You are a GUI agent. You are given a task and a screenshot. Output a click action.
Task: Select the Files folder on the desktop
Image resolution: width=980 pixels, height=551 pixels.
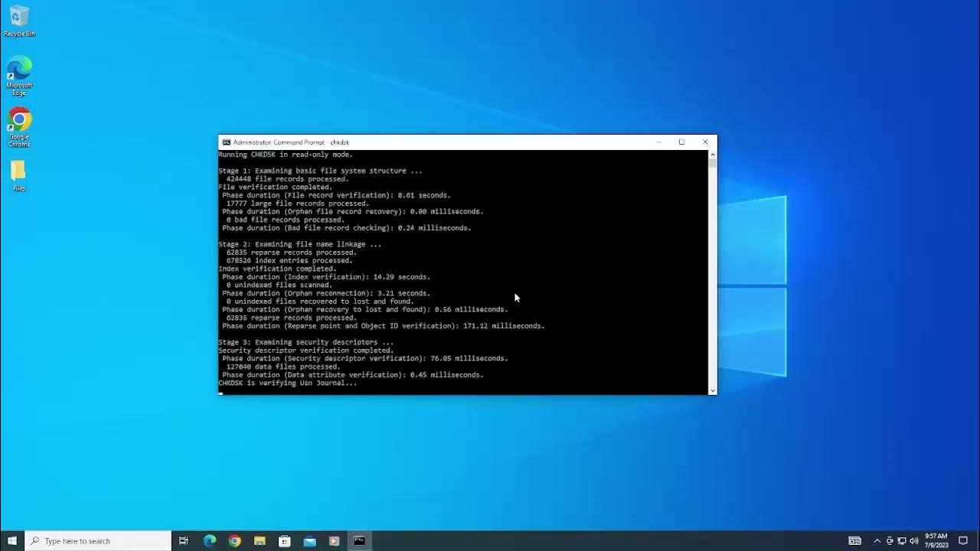tap(18, 176)
